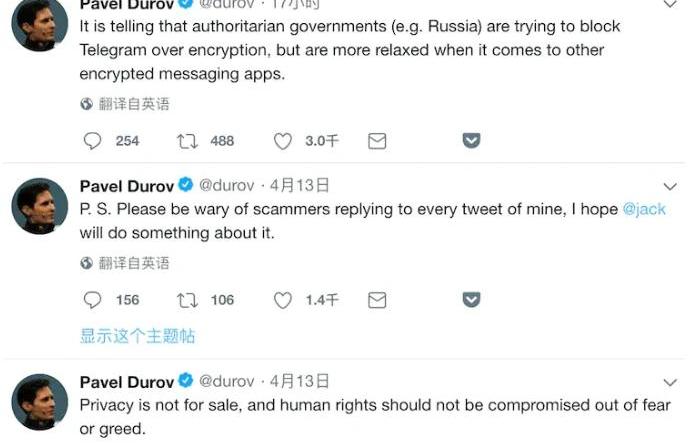Retweet the tweet with 106 retweets
Viewport: 693px width, 444px height.
tap(187, 300)
